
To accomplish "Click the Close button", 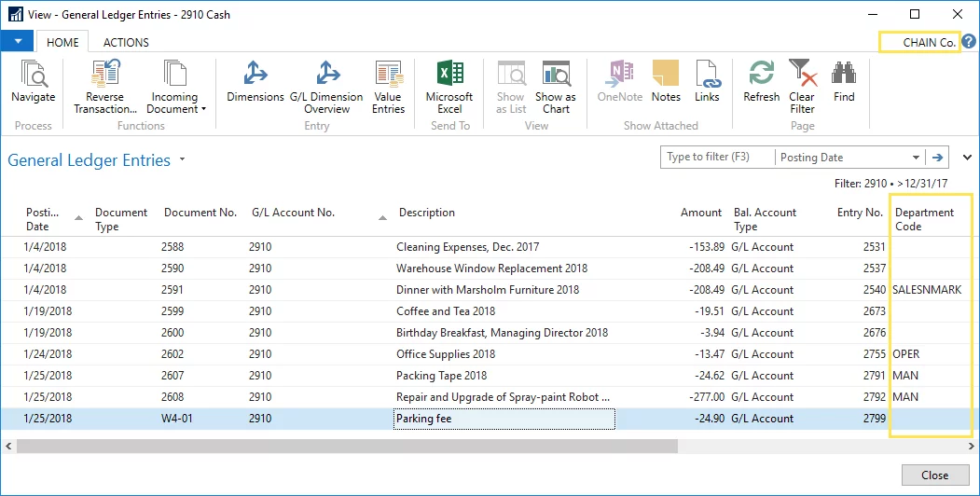I will coord(934,475).
